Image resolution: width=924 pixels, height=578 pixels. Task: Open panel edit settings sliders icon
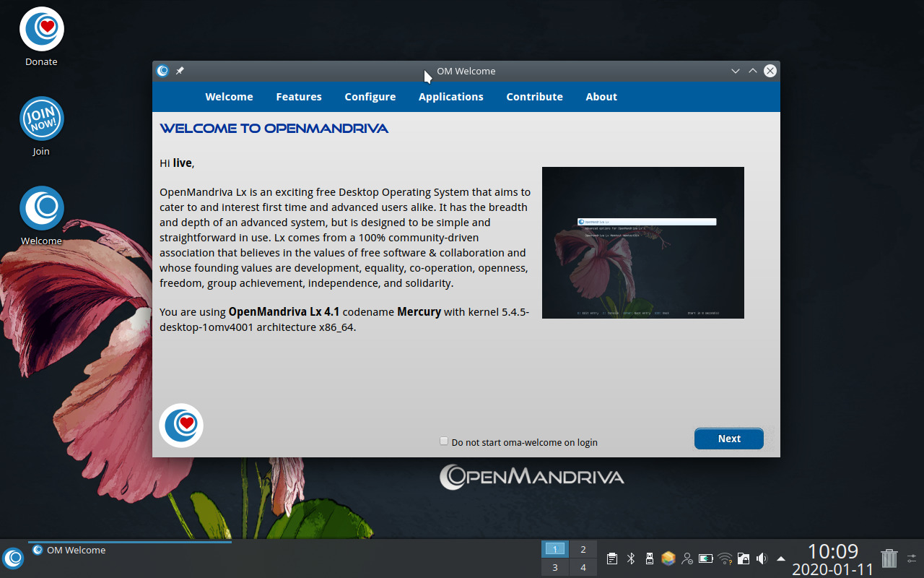(x=911, y=558)
